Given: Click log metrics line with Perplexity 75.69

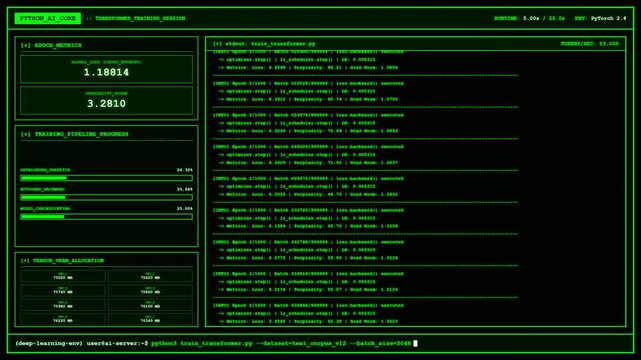Looking at the screenshot, I should pos(308,131).
